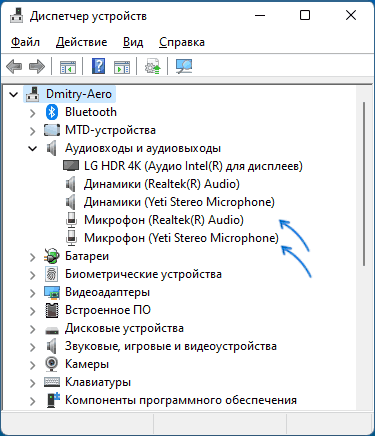Click the vertical scrollbar thumb
375x436 pixels.
pos(364,184)
